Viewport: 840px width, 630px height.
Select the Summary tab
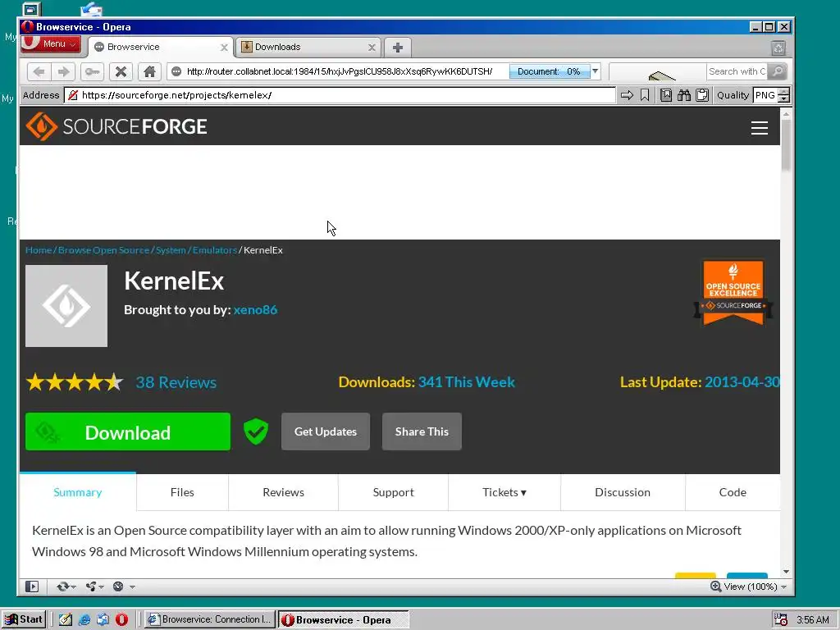click(x=78, y=492)
